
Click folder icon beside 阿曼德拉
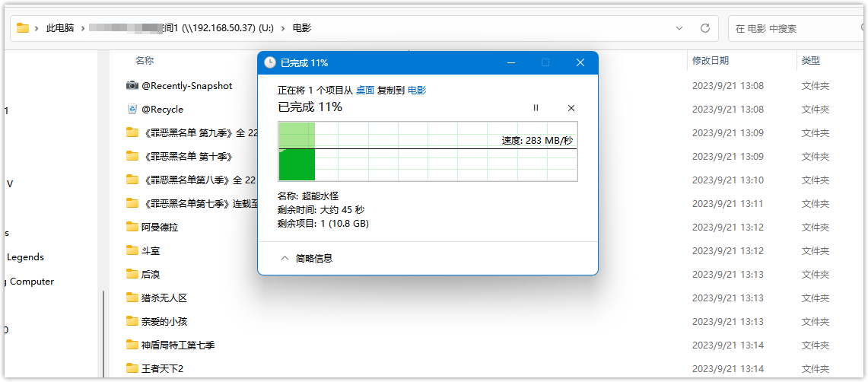point(132,227)
